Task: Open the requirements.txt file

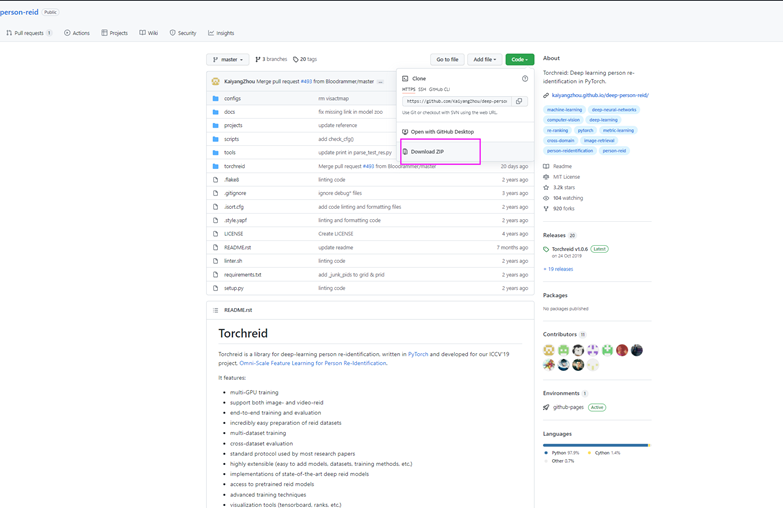Action: [243, 274]
